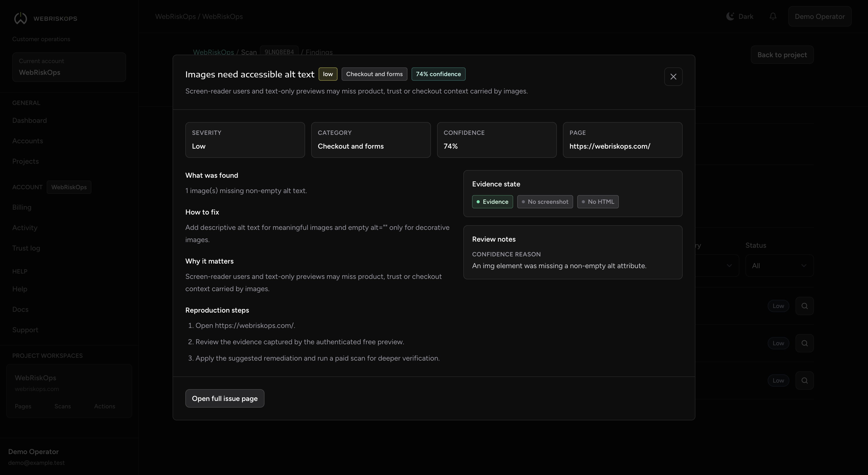Click the WebRiskOps breadcrumb link above the dialog
The image size is (868, 475).
213,52
